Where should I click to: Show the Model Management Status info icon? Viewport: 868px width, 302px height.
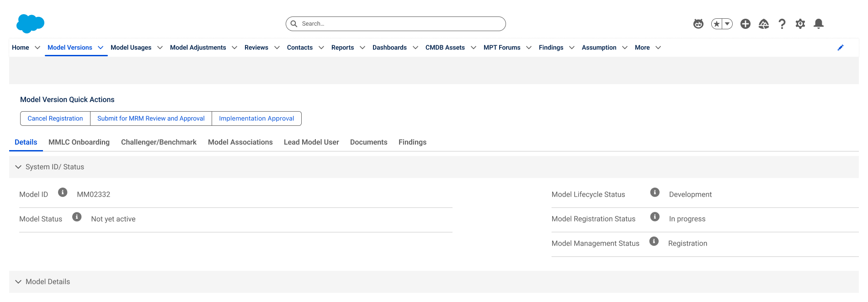click(654, 241)
